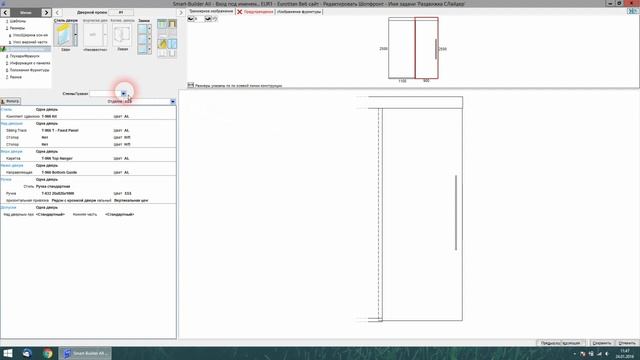Click next door opening arrow
The height and width of the screenshot is (360, 640).
click(181, 13)
